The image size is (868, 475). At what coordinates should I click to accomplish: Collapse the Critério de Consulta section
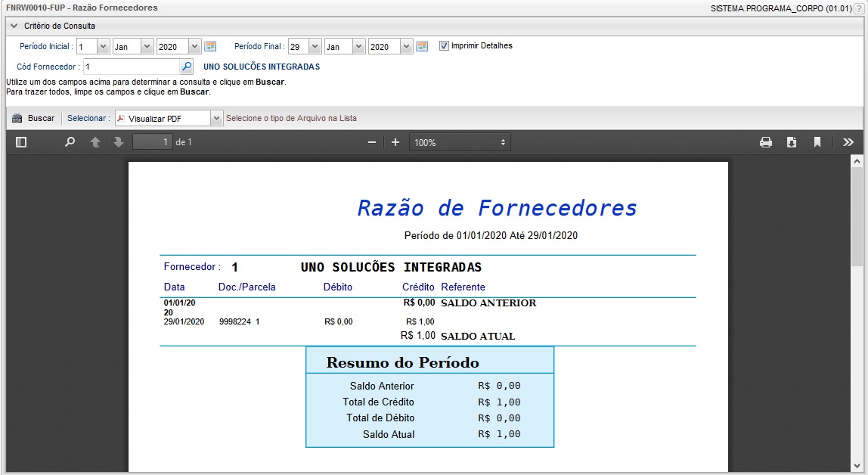13,25
